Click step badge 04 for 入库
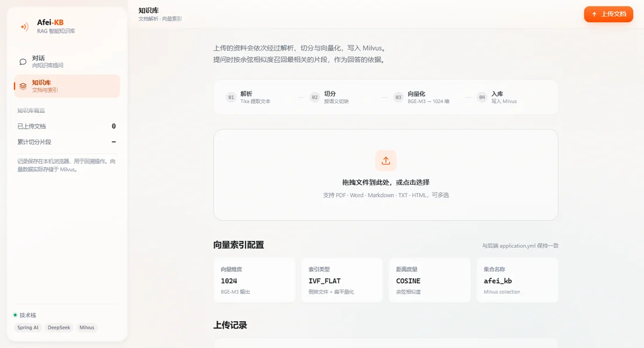 click(482, 97)
